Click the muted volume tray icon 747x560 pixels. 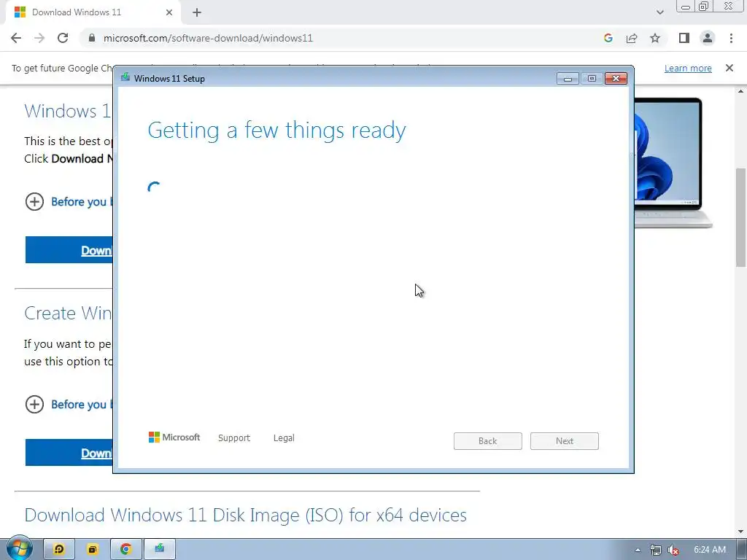point(673,550)
